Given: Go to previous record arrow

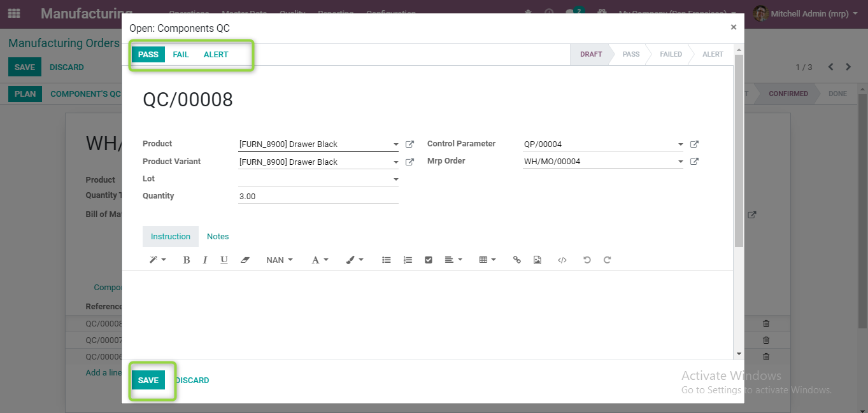Looking at the screenshot, I should [x=830, y=67].
